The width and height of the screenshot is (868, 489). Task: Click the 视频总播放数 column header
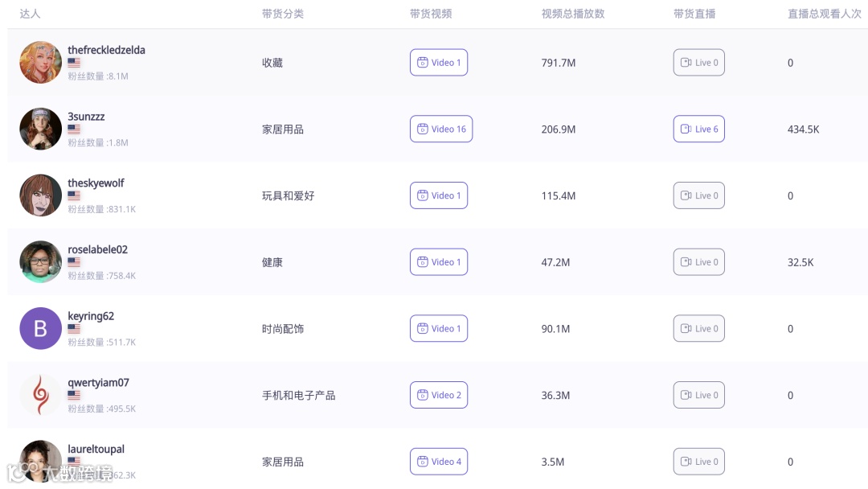(572, 14)
